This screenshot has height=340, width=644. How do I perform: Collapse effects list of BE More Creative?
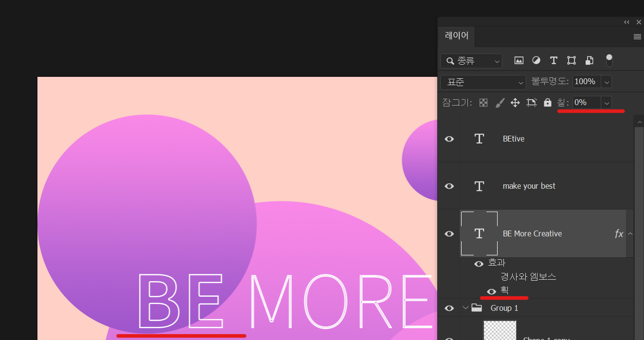[x=630, y=234]
